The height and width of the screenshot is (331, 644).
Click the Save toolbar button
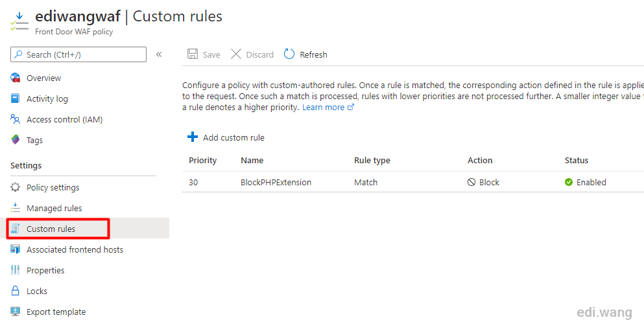[204, 54]
